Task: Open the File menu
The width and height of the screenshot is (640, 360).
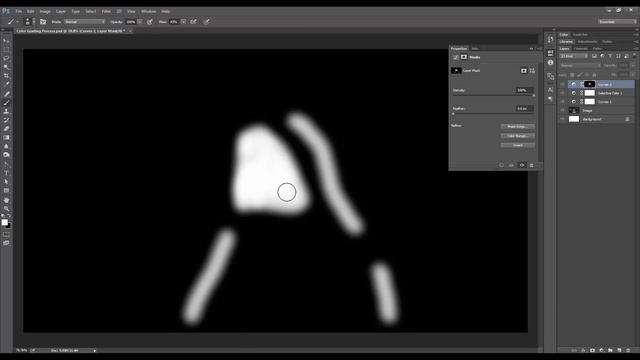Action: (x=19, y=11)
